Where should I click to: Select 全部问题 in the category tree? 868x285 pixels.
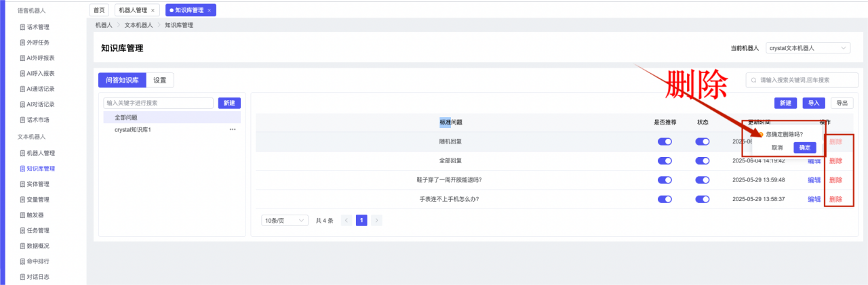[x=126, y=118]
